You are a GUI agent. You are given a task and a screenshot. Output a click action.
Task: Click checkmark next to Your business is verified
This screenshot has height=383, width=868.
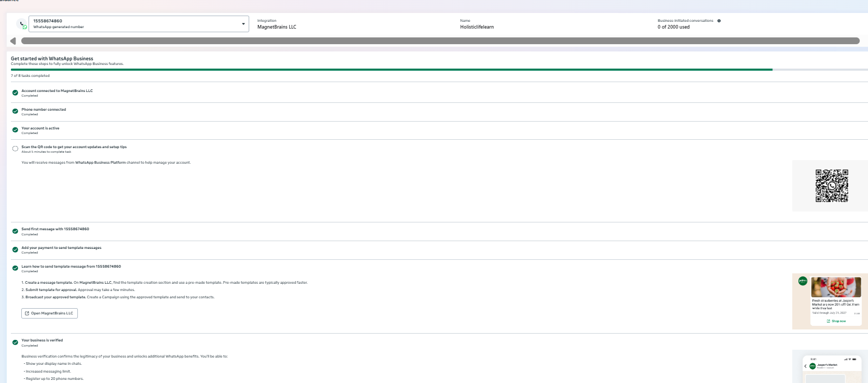[15, 342]
